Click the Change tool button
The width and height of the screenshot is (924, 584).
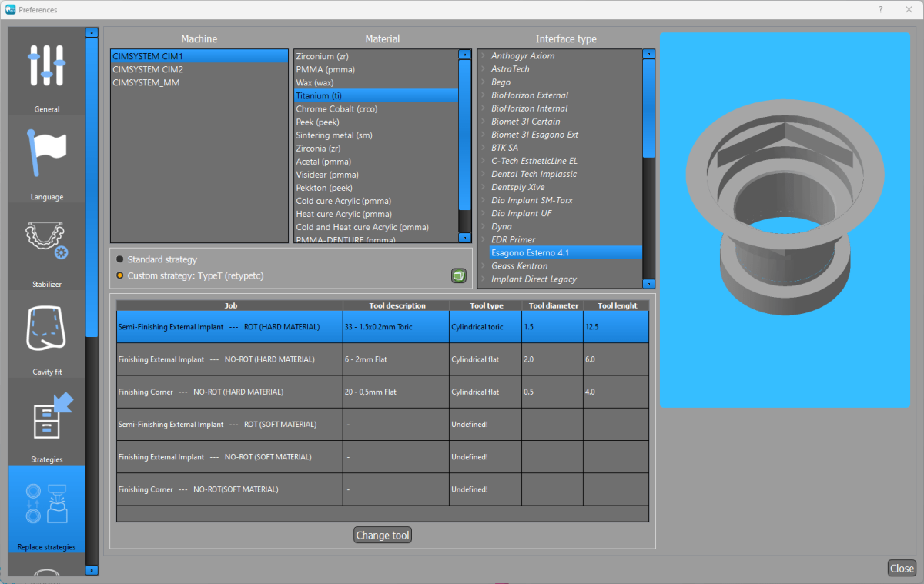click(383, 536)
